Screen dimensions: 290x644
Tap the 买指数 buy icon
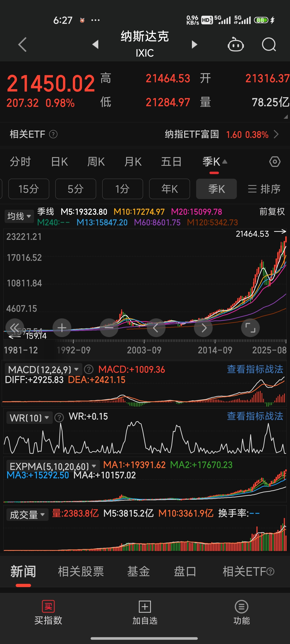click(x=48, y=606)
